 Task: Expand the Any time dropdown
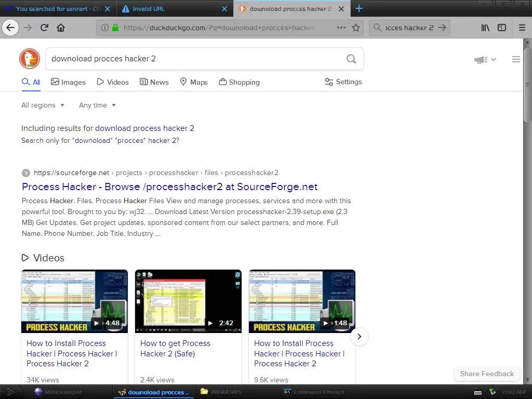click(97, 105)
